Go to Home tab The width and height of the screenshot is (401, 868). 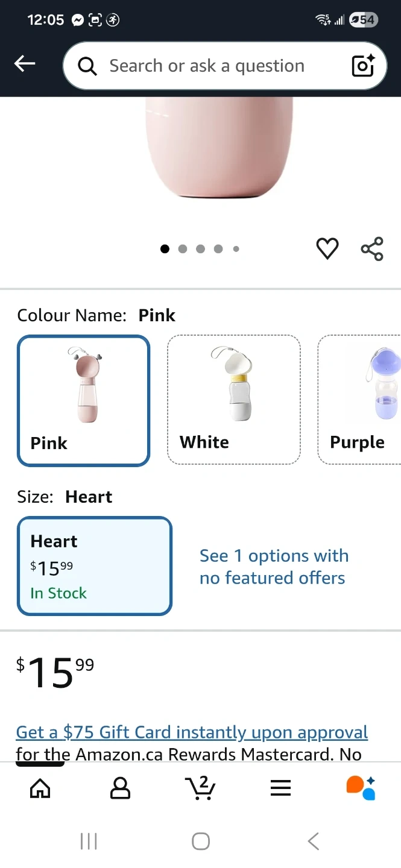(40, 787)
